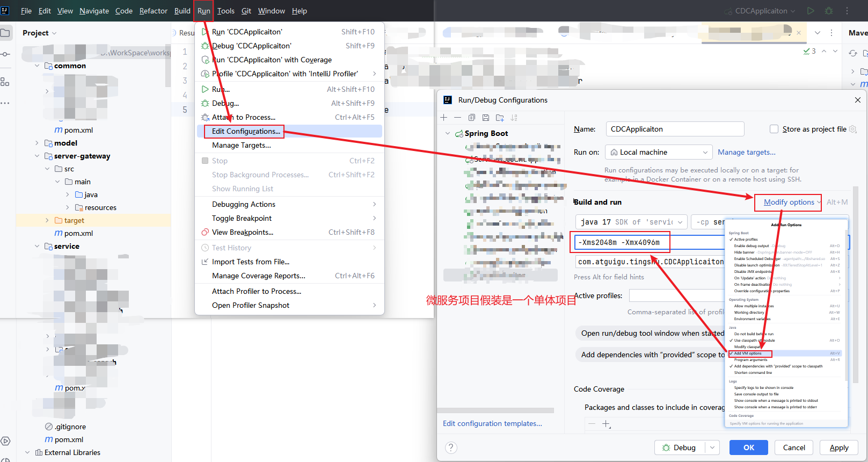868x462 pixels.
Task: Click the OK button
Action: (748, 447)
